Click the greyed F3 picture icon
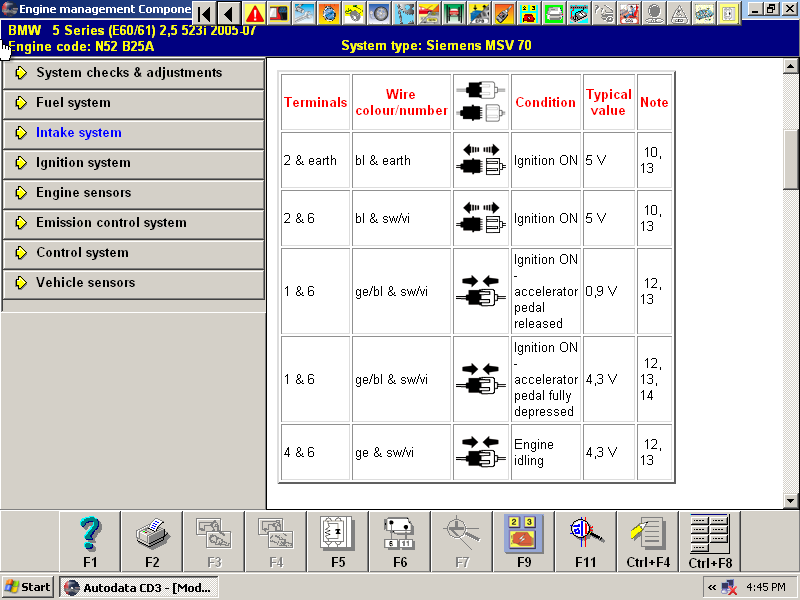Image resolution: width=800 pixels, height=600 pixels. [214, 541]
